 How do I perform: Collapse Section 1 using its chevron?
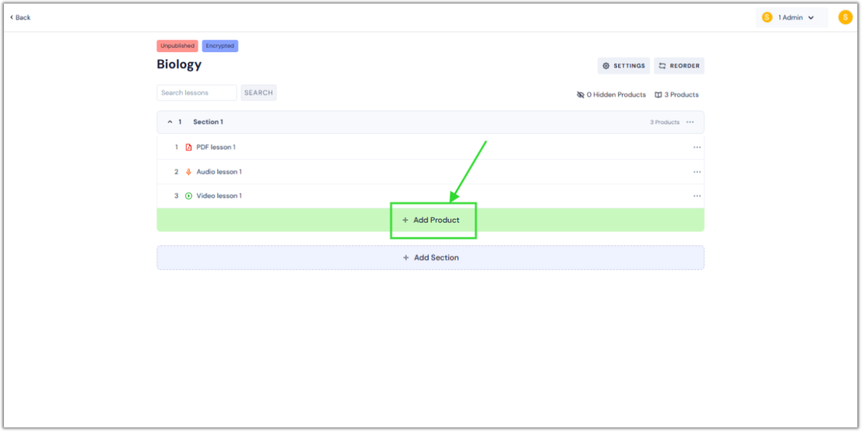[x=169, y=122]
